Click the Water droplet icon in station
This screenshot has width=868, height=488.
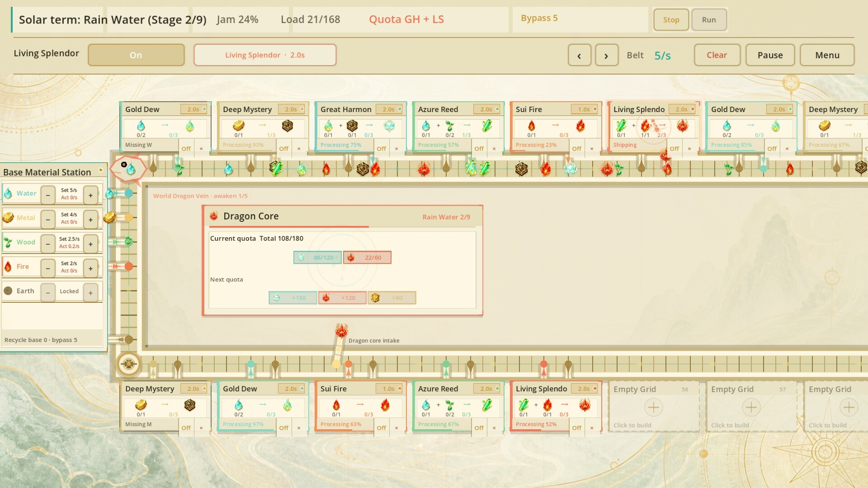point(8,193)
